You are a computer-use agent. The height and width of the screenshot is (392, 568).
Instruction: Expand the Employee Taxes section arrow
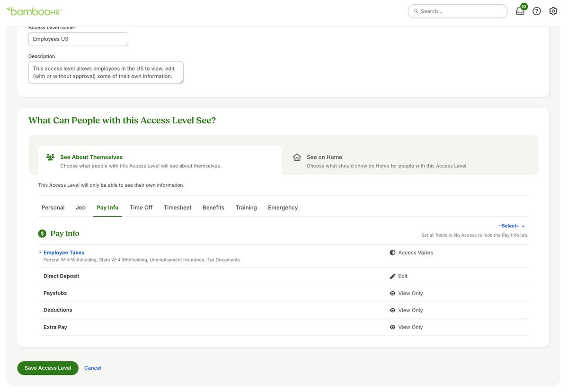point(40,253)
